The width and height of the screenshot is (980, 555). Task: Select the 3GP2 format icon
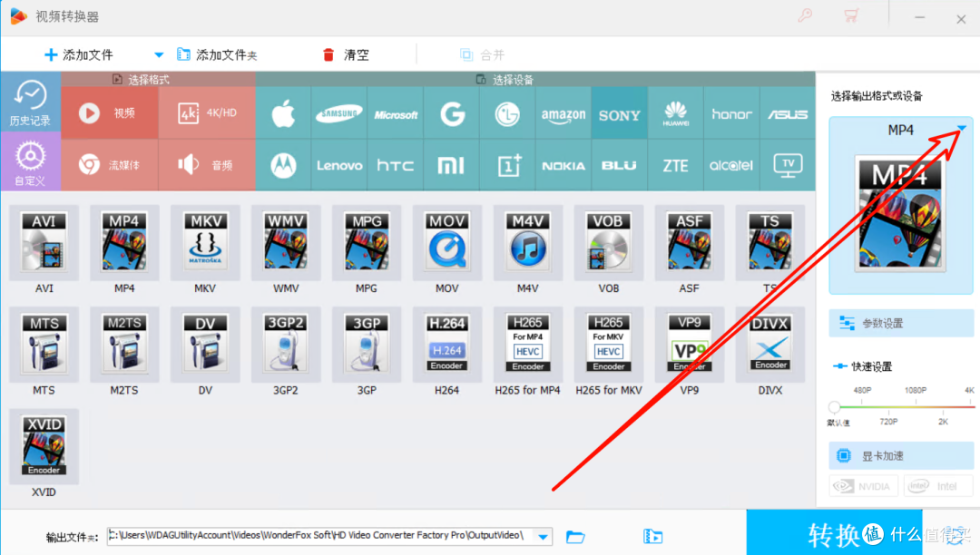point(286,345)
